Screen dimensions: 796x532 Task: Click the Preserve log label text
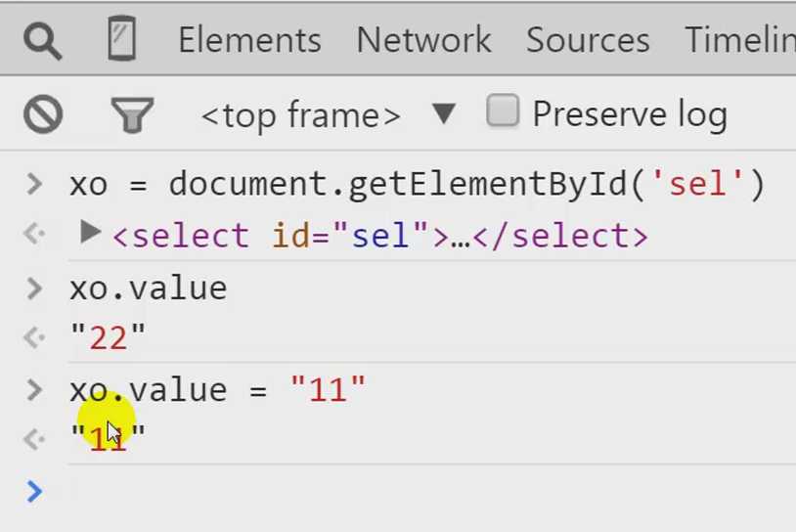tap(630, 114)
